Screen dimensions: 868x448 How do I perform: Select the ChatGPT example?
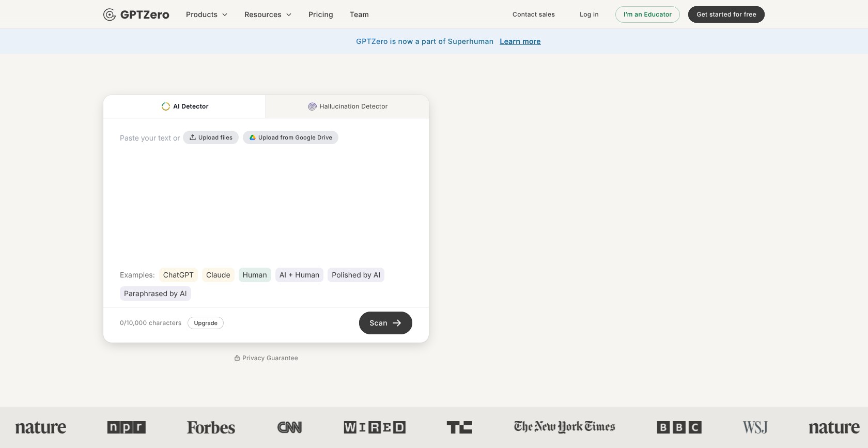click(178, 275)
